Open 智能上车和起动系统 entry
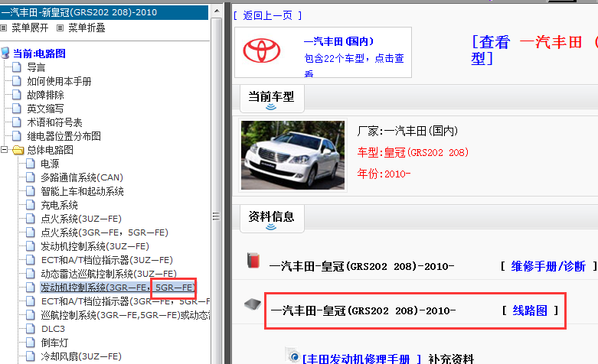 82,191
